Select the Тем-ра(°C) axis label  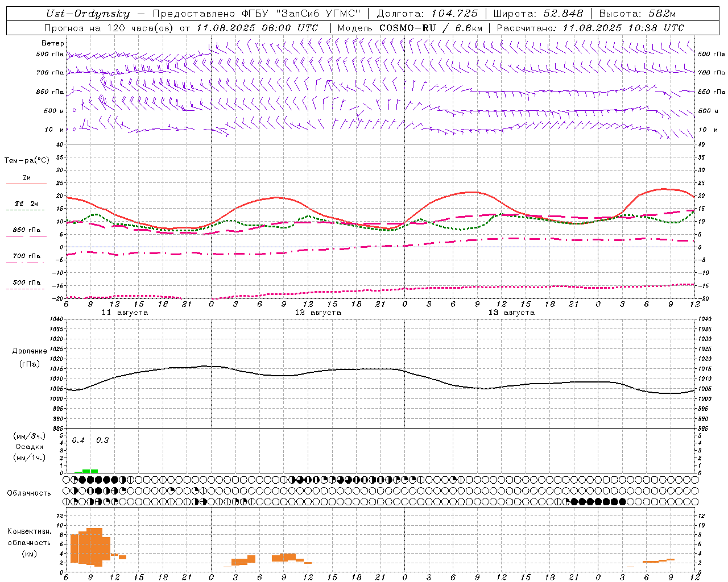pyautogui.click(x=27, y=161)
